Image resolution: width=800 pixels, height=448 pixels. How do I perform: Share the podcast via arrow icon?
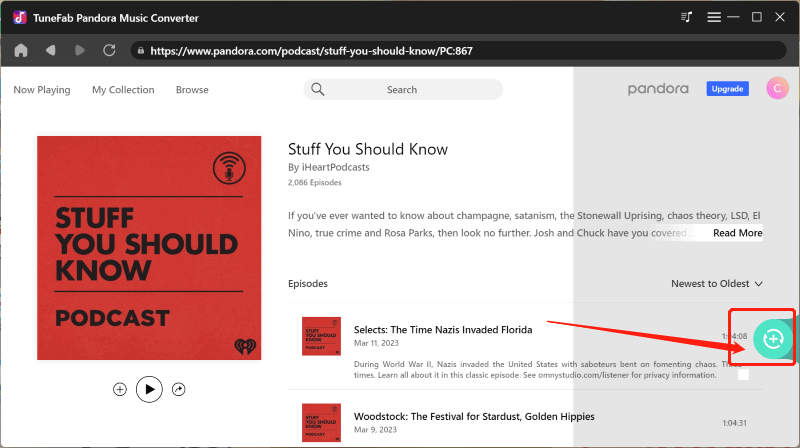pos(179,389)
